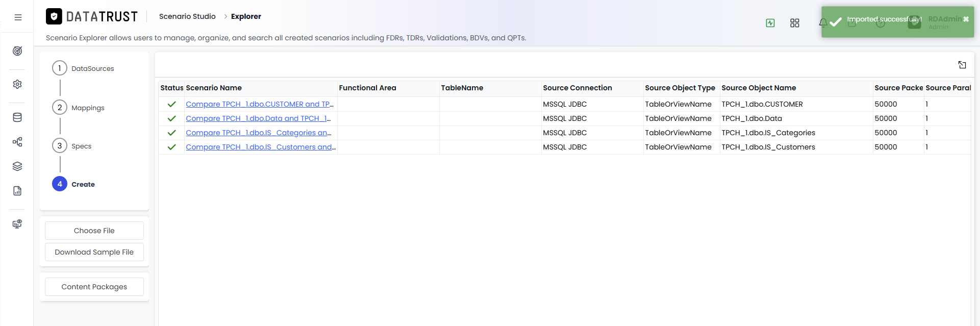The height and width of the screenshot is (326, 980).
Task: Click the monitor gear icon in sidebar
Action: [x=17, y=224]
